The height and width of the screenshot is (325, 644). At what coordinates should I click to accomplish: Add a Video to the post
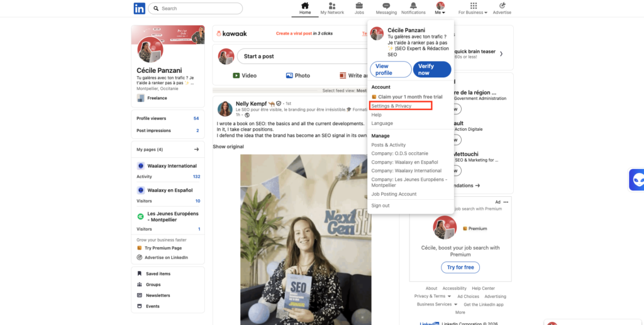tap(244, 75)
